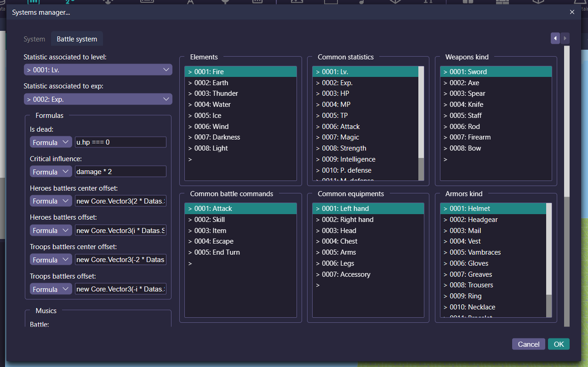Select '0003: Item' battle command
Image resolution: width=588 pixels, height=367 pixels.
click(x=241, y=230)
